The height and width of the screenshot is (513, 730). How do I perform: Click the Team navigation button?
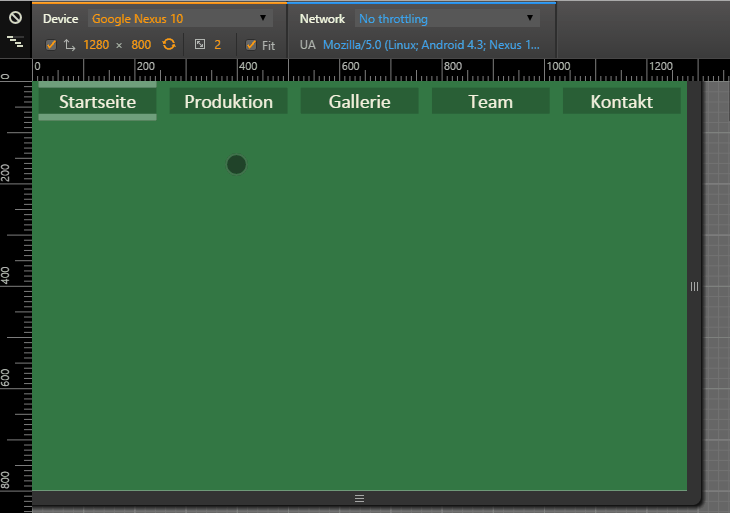[x=490, y=101]
